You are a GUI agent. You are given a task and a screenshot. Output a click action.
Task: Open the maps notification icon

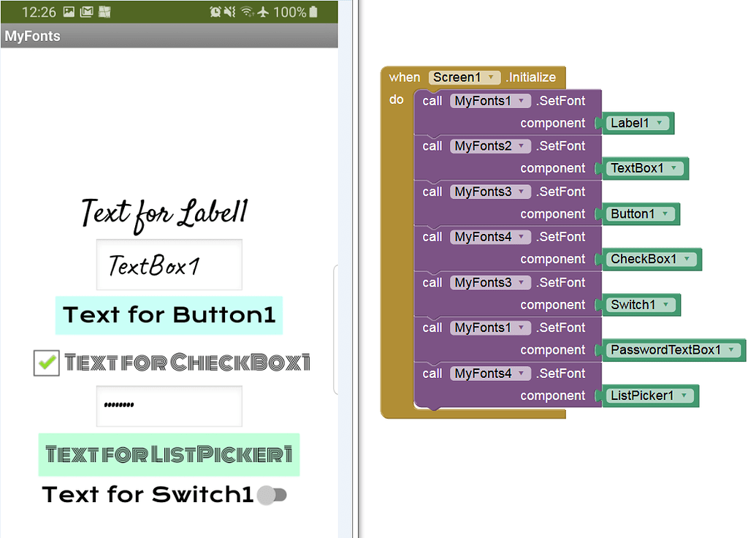[x=105, y=12]
